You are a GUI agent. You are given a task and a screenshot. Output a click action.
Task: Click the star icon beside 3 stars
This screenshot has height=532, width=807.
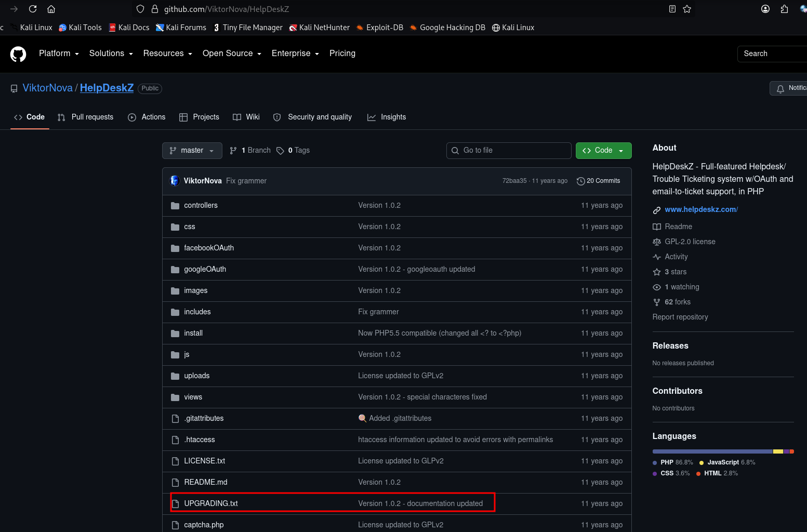[657, 272]
